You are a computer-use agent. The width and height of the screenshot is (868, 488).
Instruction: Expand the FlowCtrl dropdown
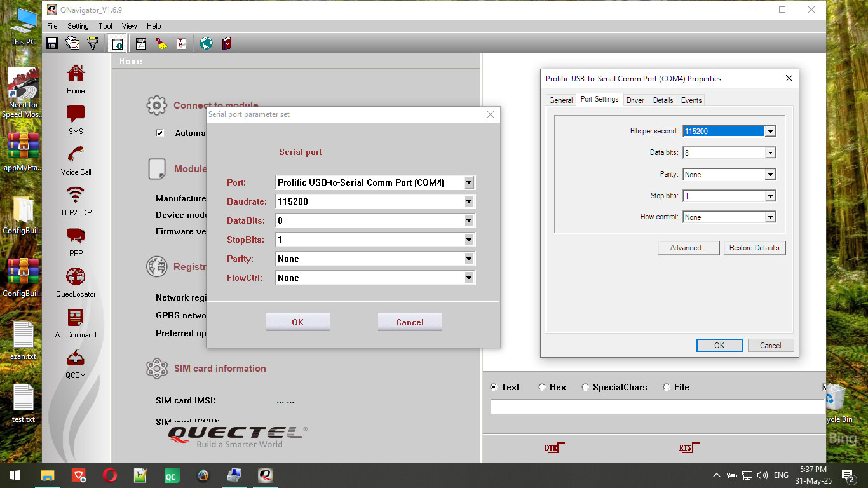[469, 278]
